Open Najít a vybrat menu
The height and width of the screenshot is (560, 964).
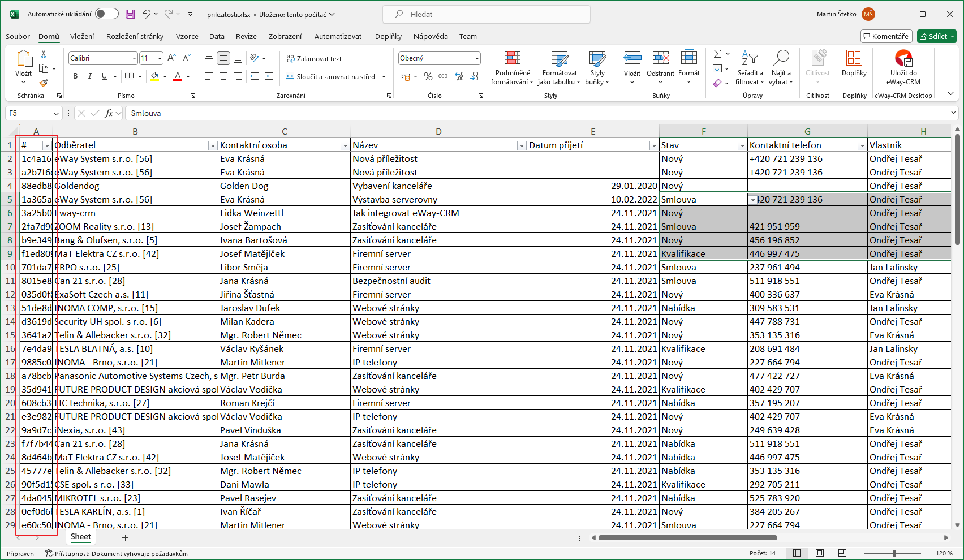[x=781, y=68]
